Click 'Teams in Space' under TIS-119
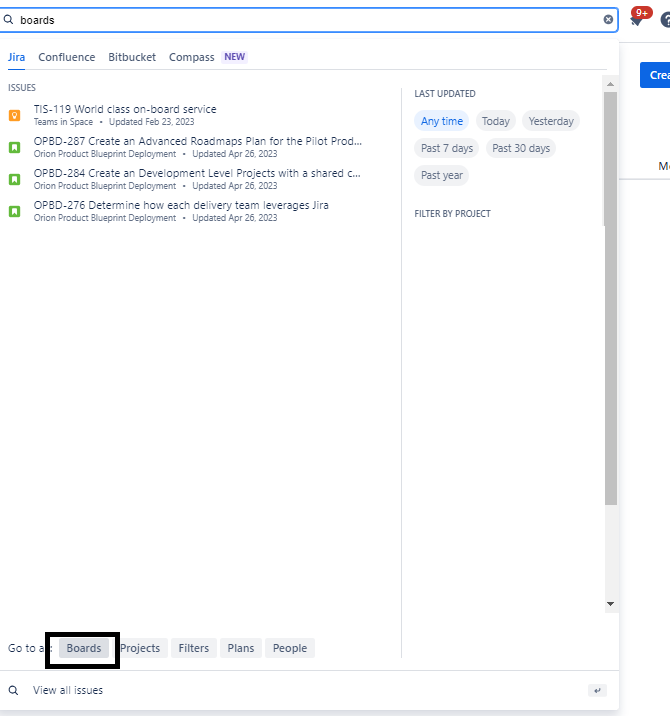This screenshot has height=716, width=670. (63, 122)
